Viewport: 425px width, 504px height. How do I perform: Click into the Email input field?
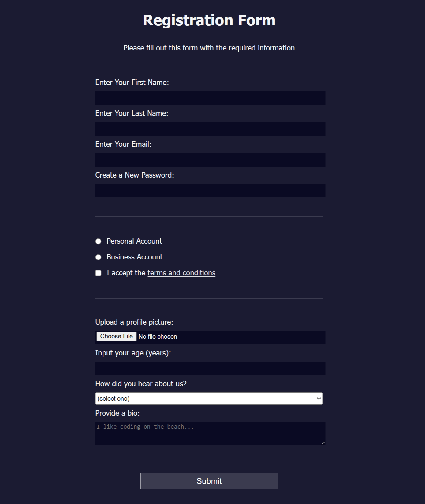click(210, 160)
